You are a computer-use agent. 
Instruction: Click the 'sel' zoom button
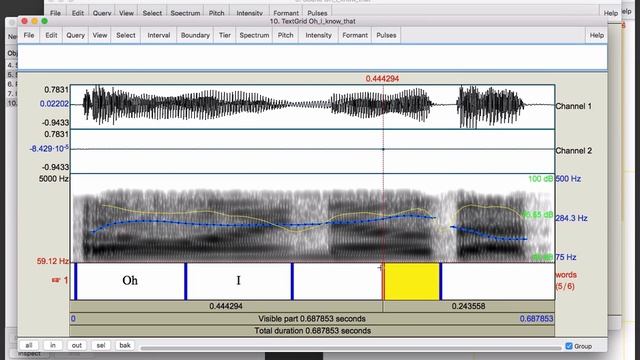tap(101, 345)
